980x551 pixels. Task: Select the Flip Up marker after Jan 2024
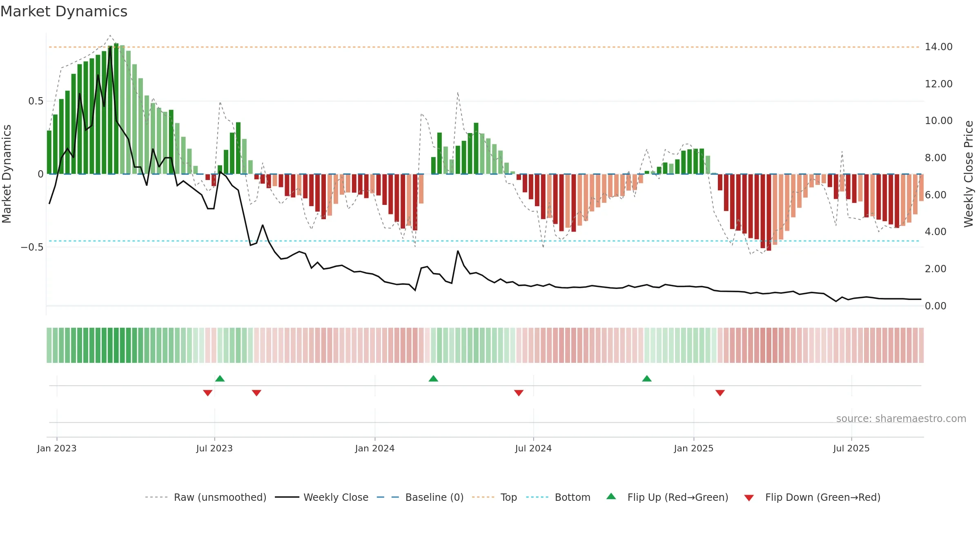[x=433, y=378]
